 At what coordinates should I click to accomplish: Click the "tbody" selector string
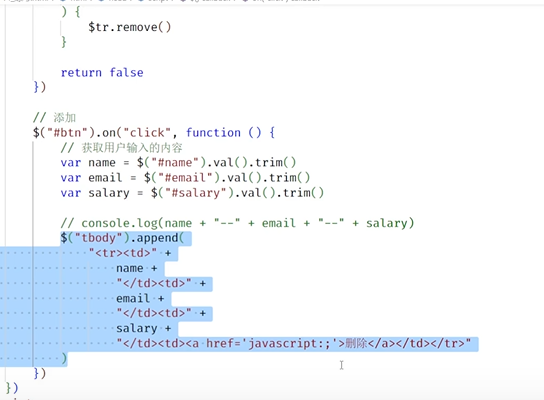click(x=98, y=238)
